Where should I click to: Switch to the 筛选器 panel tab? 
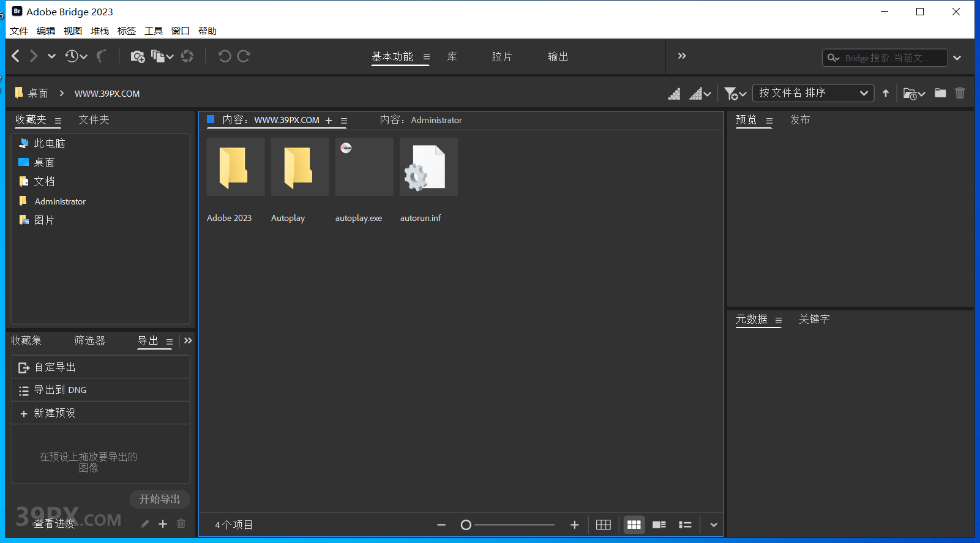pyautogui.click(x=90, y=340)
